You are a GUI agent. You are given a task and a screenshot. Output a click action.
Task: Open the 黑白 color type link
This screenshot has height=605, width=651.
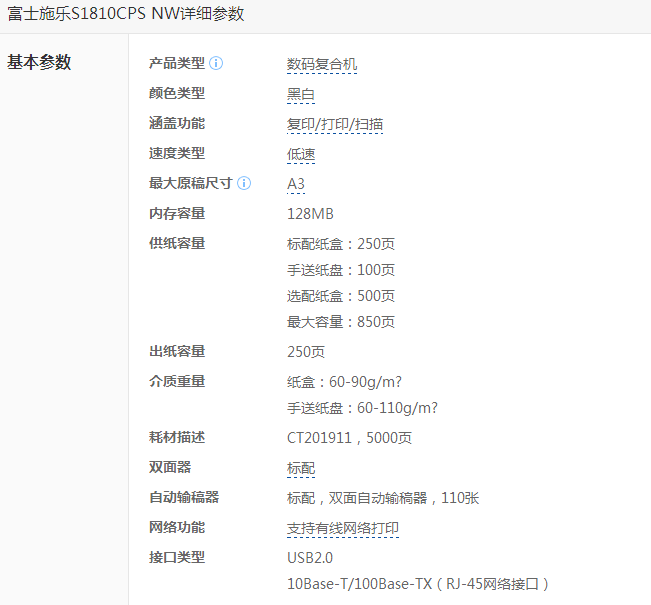click(x=301, y=94)
